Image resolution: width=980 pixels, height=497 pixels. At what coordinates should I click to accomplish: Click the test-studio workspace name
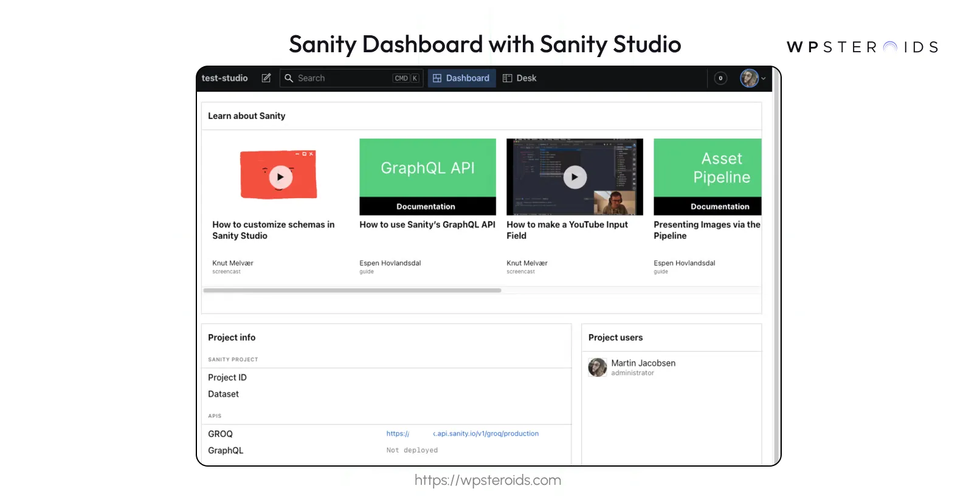[x=225, y=78]
